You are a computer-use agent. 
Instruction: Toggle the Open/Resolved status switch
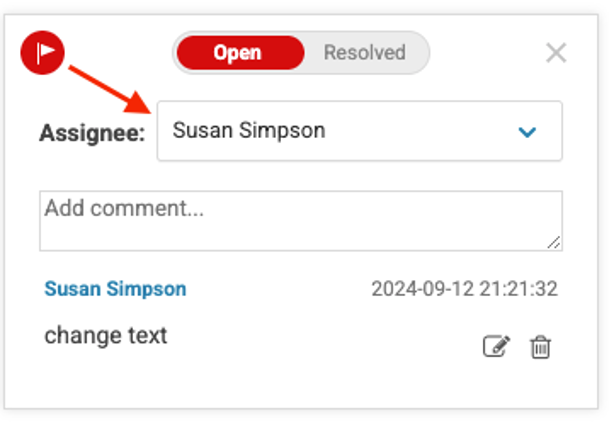pos(300,53)
